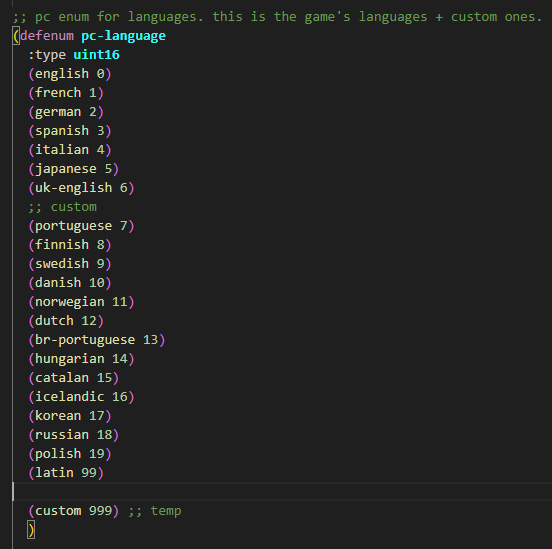Click the french 1 enum entry

click(x=66, y=93)
